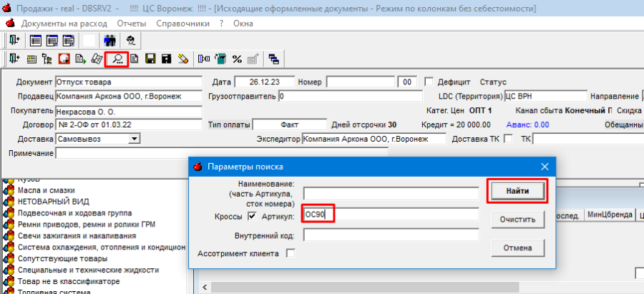Click the folded map icon
This screenshot has width=644, height=294.
coord(97,59)
